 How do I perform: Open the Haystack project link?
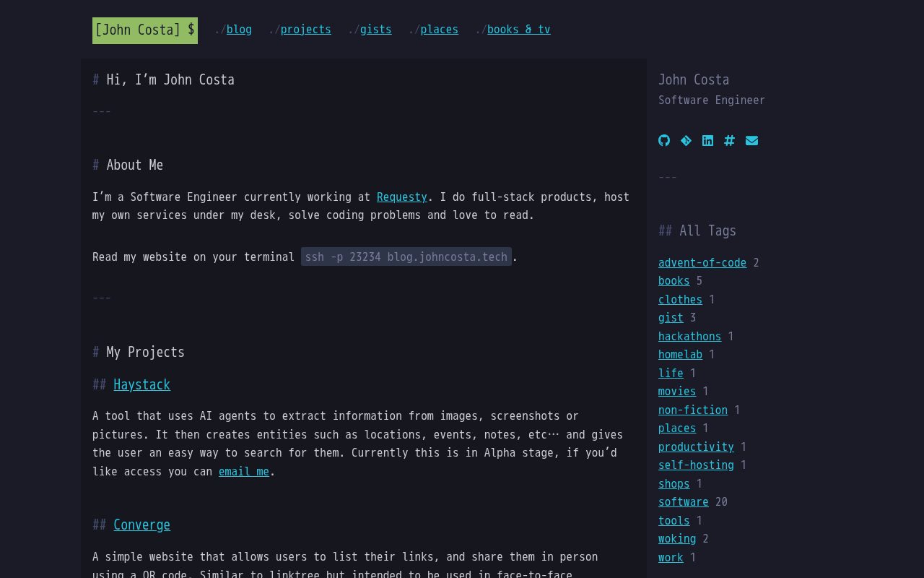click(x=141, y=385)
